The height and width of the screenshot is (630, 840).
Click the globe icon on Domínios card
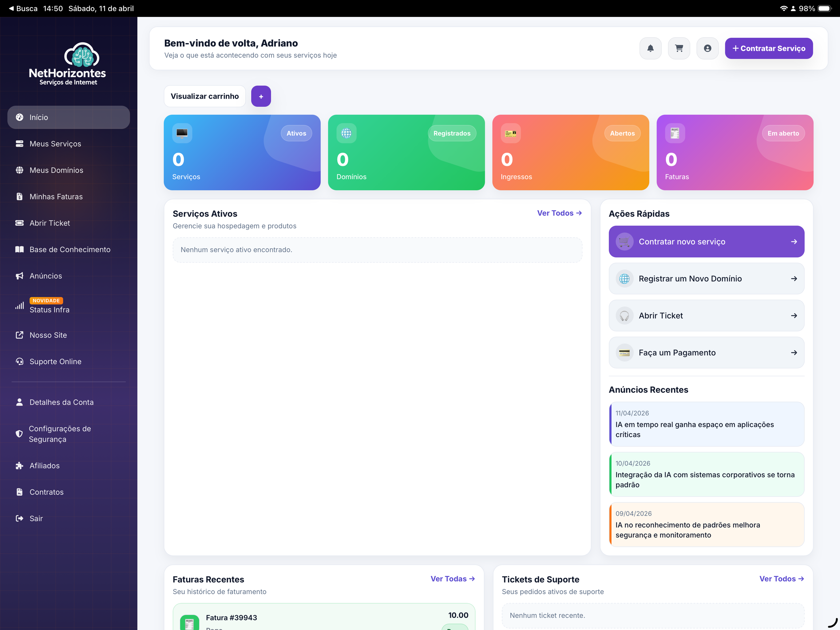pyautogui.click(x=346, y=133)
